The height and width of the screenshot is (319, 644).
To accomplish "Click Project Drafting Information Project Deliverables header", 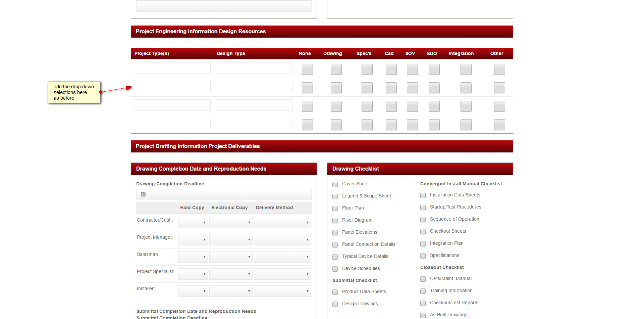I will [x=322, y=146].
